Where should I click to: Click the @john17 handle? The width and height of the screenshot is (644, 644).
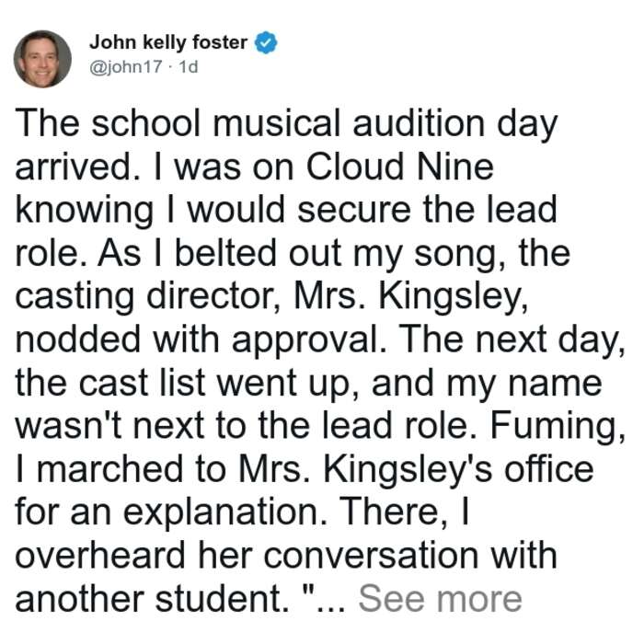[126, 67]
